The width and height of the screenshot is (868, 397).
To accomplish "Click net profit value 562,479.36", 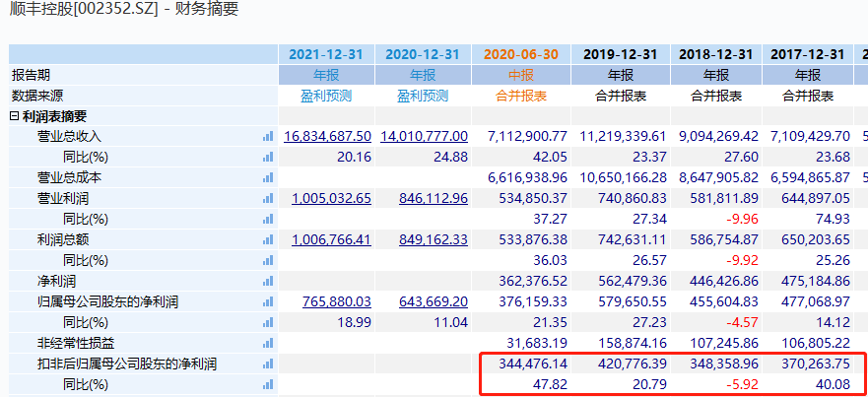I will pos(633,282).
